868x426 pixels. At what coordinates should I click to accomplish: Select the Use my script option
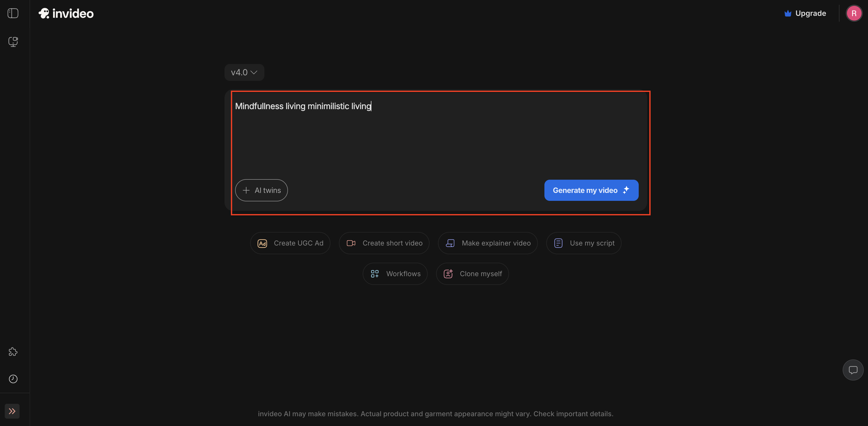pyautogui.click(x=584, y=243)
